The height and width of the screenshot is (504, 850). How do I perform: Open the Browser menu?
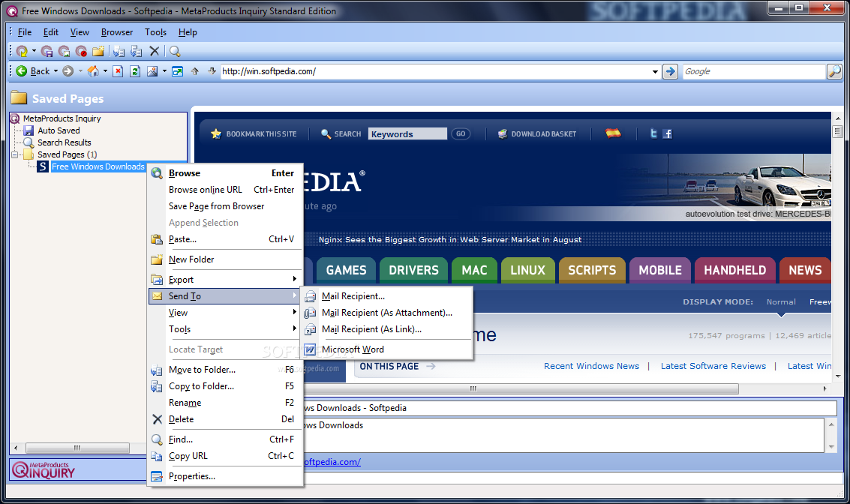tap(116, 32)
